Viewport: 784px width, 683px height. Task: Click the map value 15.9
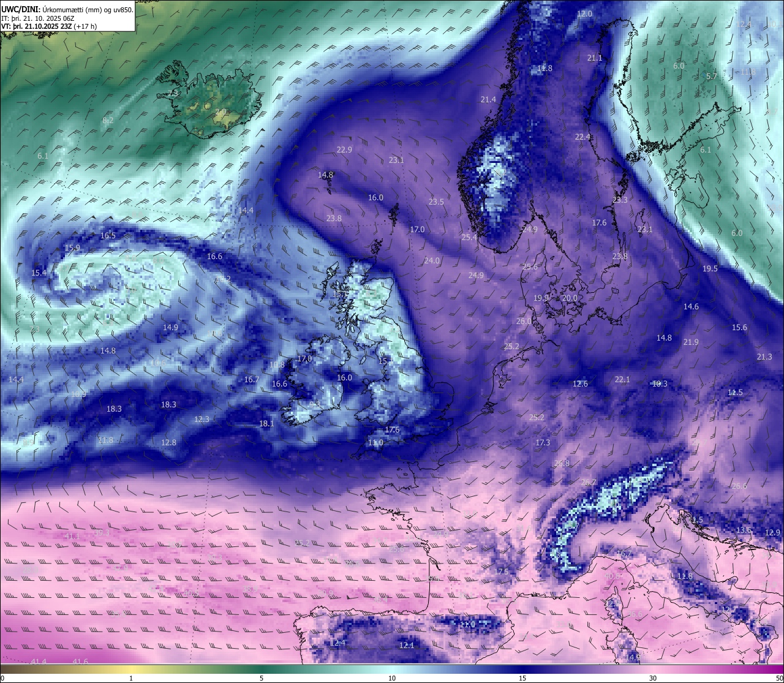click(x=72, y=248)
